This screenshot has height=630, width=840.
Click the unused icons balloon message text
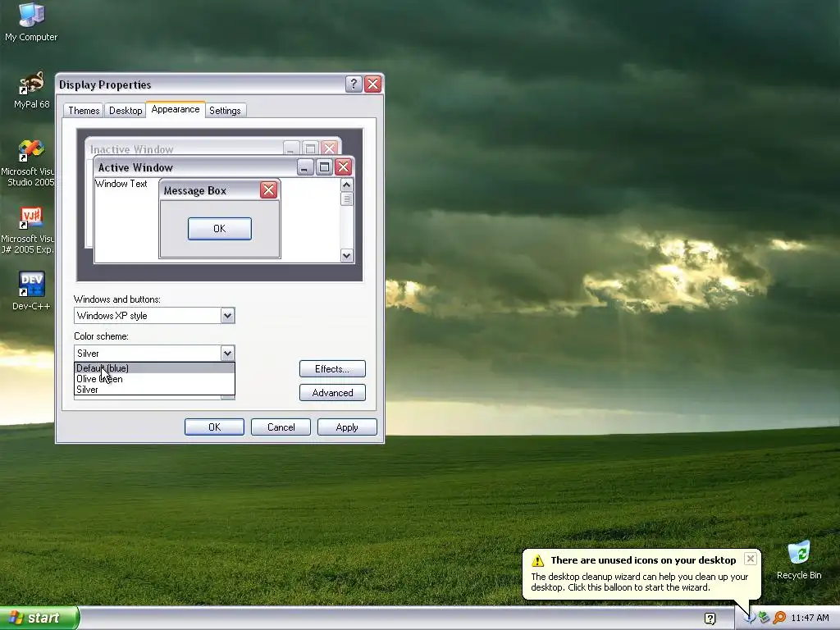(x=639, y=582)
